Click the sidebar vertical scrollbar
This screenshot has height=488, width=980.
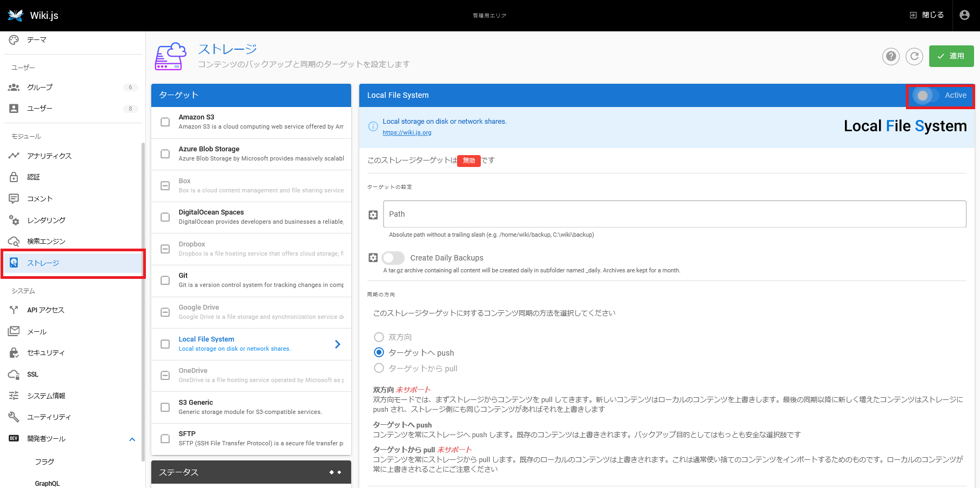point(143,302)
